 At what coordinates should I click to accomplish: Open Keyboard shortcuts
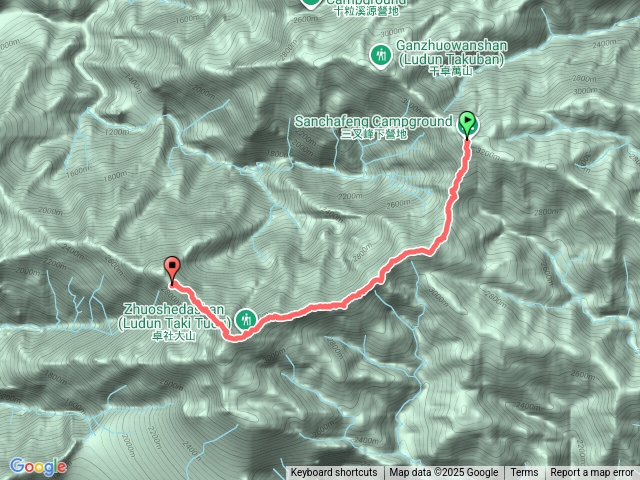334,473
